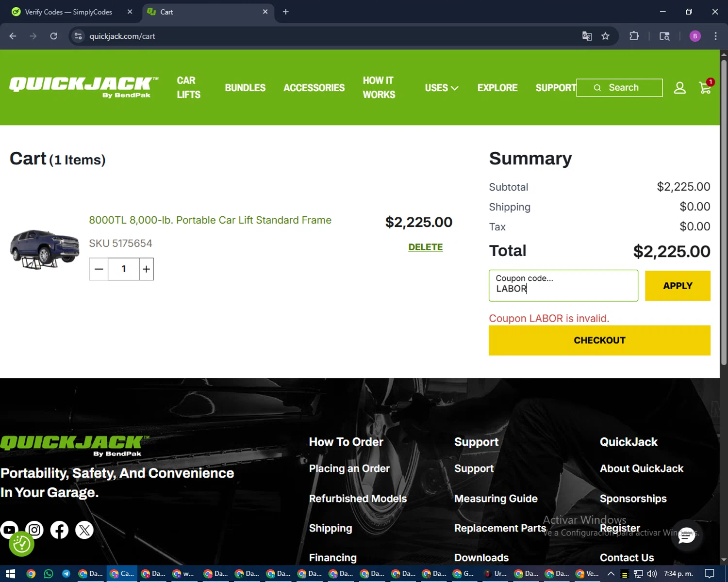This screenshot has width=728, height=582.
Task: Open the shopping cart icon in header
Action: pos(706,87)
